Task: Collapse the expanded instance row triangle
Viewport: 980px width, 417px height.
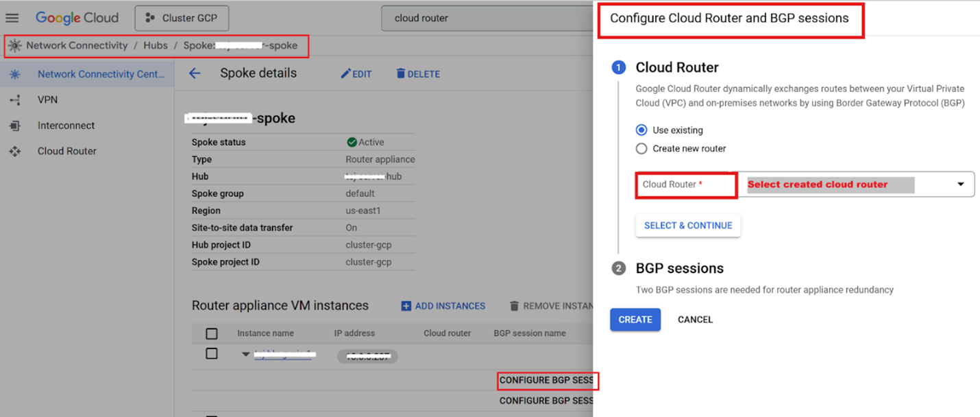Action: point(246,354)
